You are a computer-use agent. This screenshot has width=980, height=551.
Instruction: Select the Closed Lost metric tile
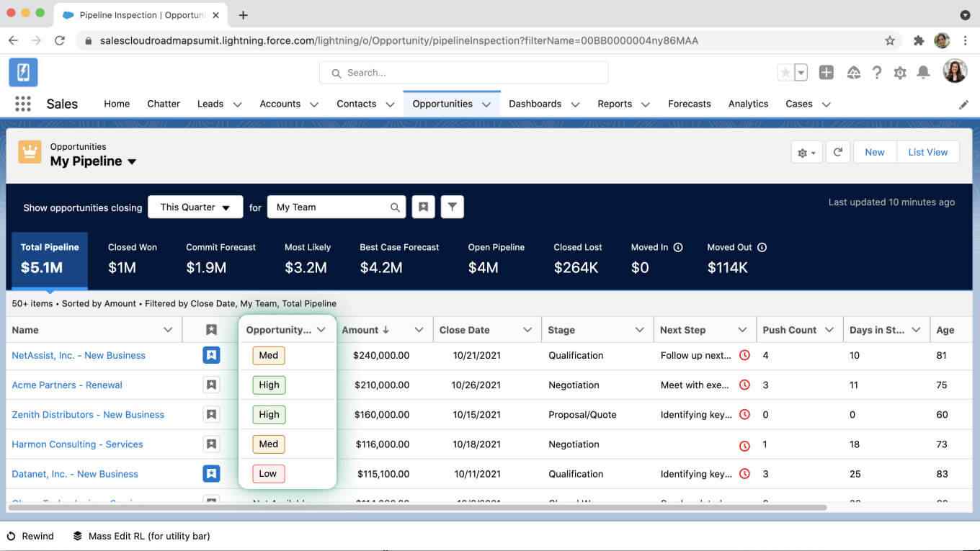(x=577, y=259)
